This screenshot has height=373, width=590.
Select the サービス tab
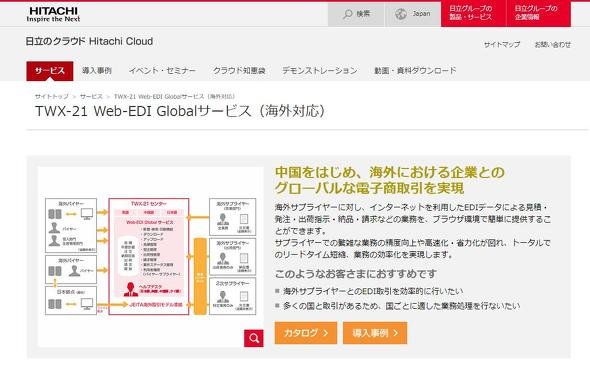pyautogui.click(x=50, y=71)
